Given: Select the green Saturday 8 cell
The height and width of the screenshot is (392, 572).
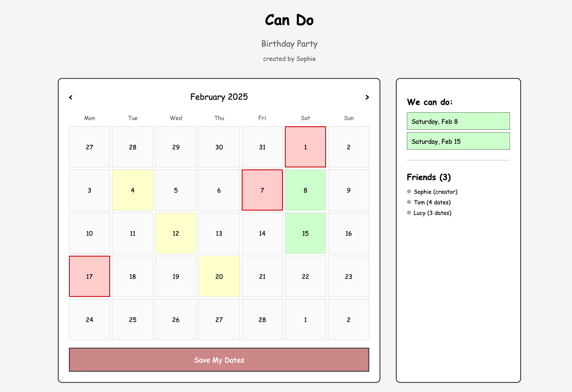Looking at the screenshot, I should pyautogui.click(x=305, y=190).
